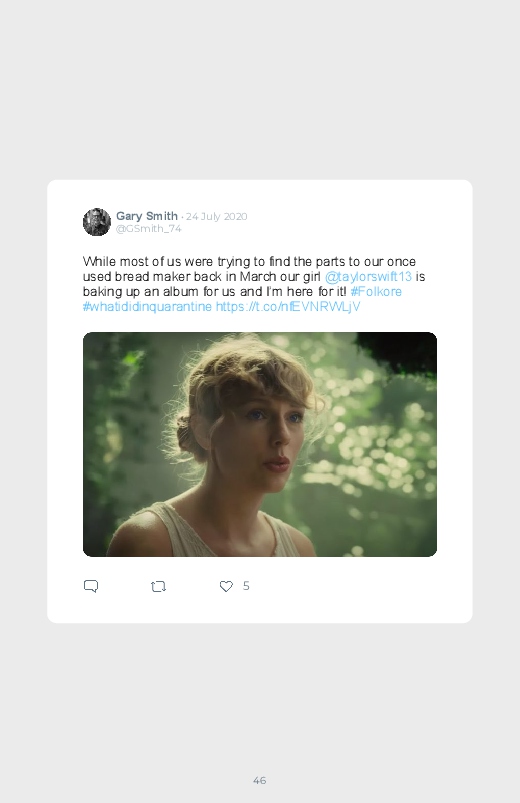Open the attached tweet photo
Viewport: 520px width, 803px height.
[x=260, y=444]
